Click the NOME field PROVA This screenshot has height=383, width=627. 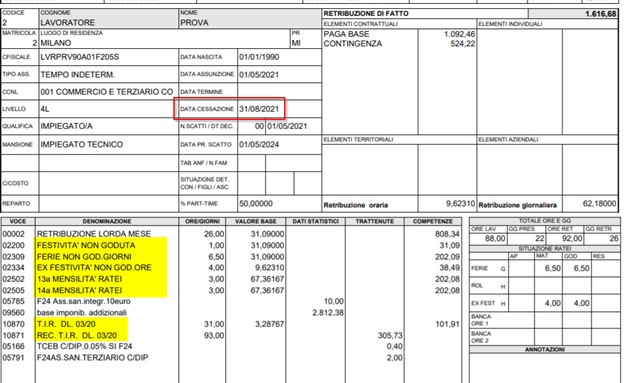pos(194,23)
